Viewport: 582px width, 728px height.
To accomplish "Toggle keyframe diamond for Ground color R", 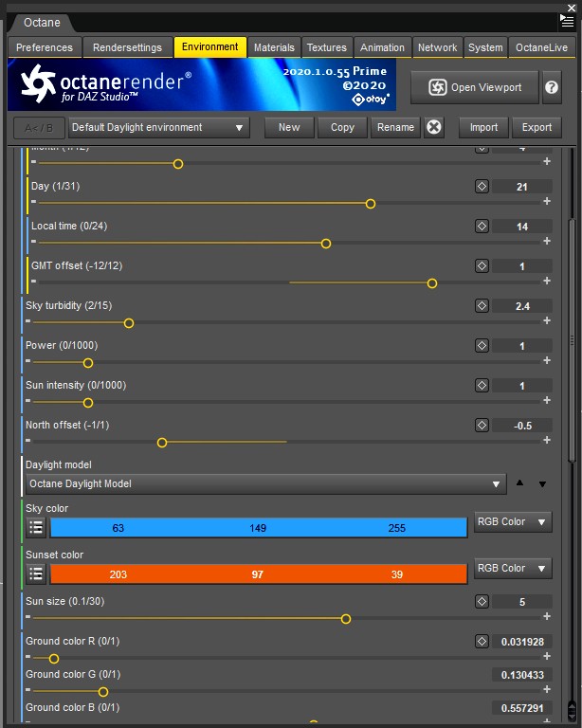I will [482, 642].
